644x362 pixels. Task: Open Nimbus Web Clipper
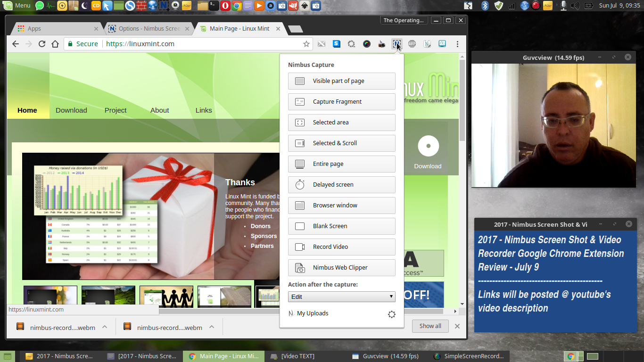341,268
